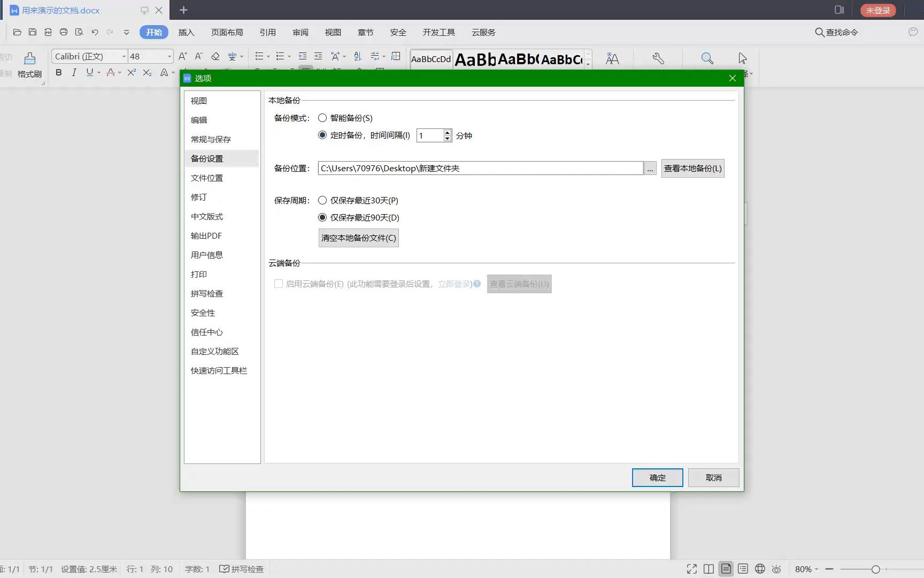Click the zoom slider handle
The height and width of the screenshot is (578, 924).
[875, 569]
